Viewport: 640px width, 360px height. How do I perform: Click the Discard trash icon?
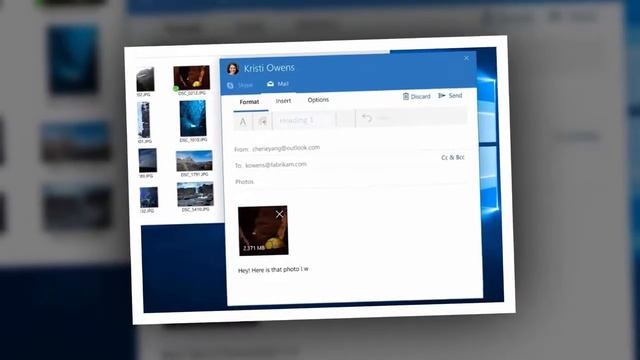point(406,96)
